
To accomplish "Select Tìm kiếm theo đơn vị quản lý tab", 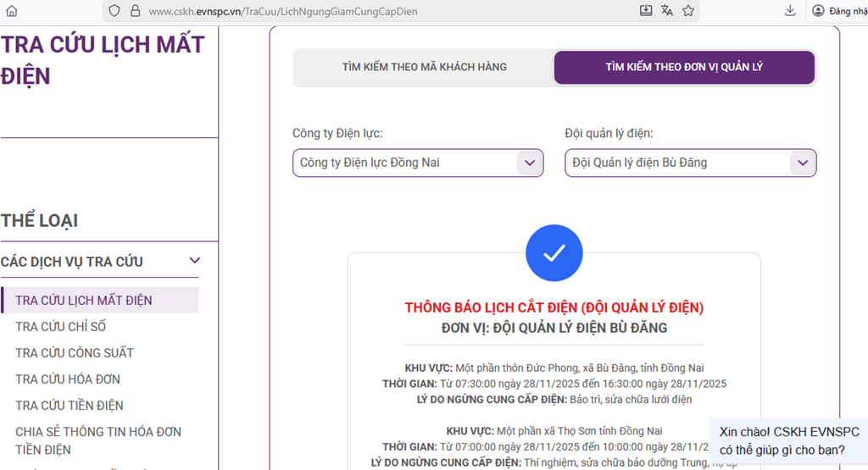I will 684,67.
